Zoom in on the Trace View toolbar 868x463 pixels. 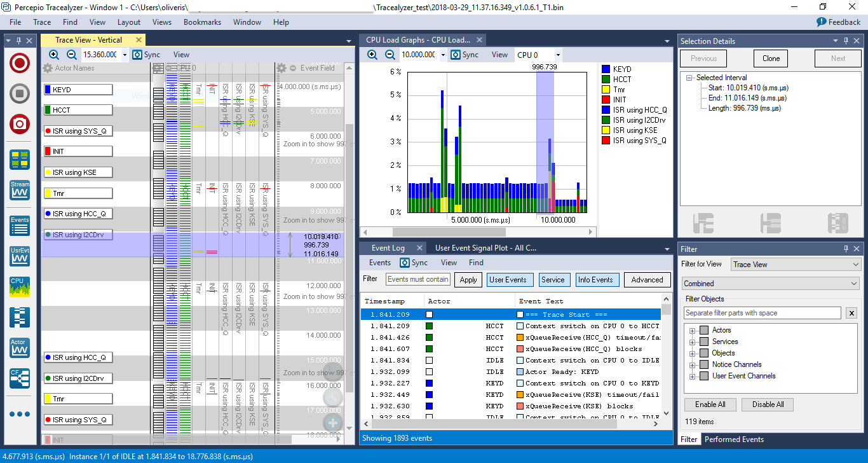(x=54, y=55)
